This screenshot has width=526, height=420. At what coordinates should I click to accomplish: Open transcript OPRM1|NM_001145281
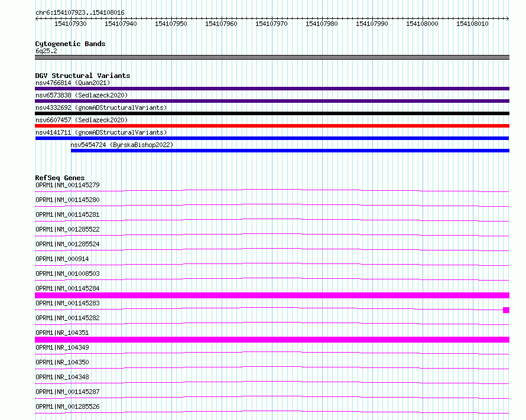pos(67,214)
